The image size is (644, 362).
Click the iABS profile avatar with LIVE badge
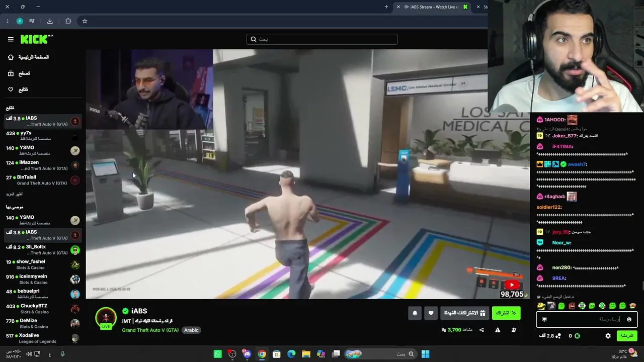(x=106, y=319)
